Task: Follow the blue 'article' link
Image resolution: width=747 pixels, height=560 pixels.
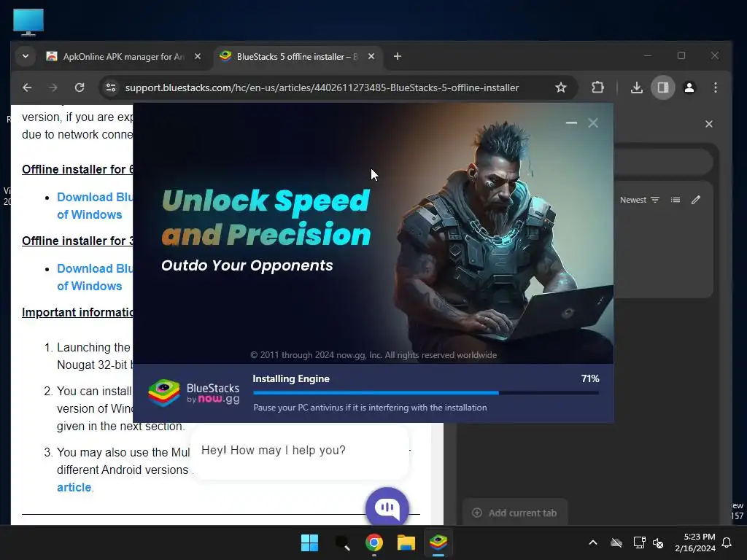Action: (x=74, y=487)
